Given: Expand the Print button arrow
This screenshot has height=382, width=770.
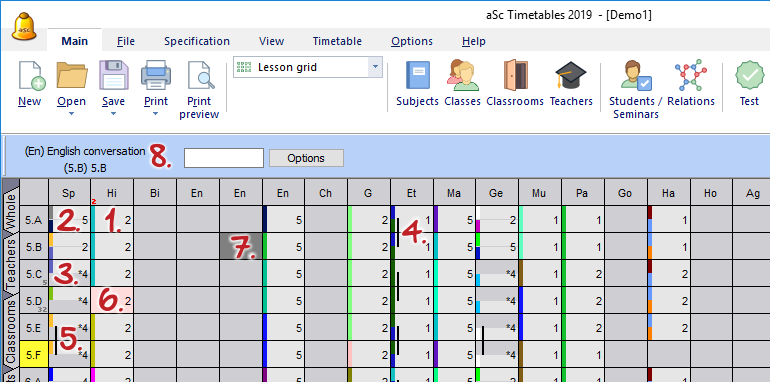Looking at the screenshot, I should (156, 114).
